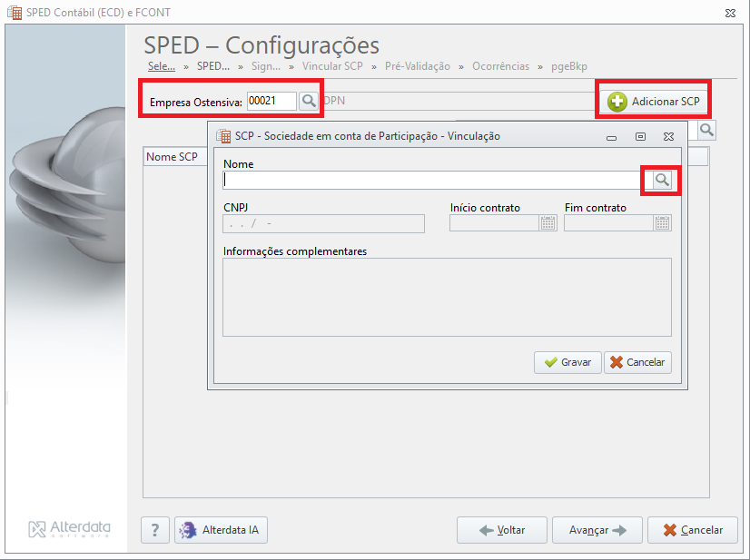Minimize the SCP Vinculação dialog

pyautogui.click(x=611, y=137)
